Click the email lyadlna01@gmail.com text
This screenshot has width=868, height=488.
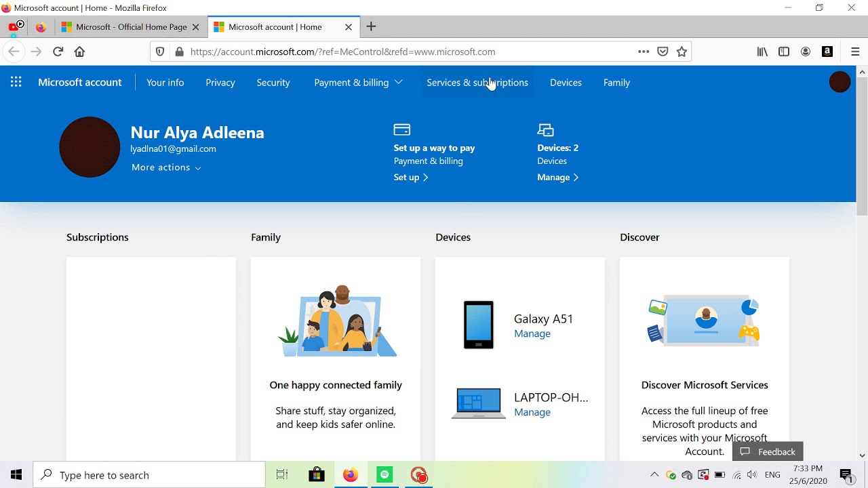(173, 149)
